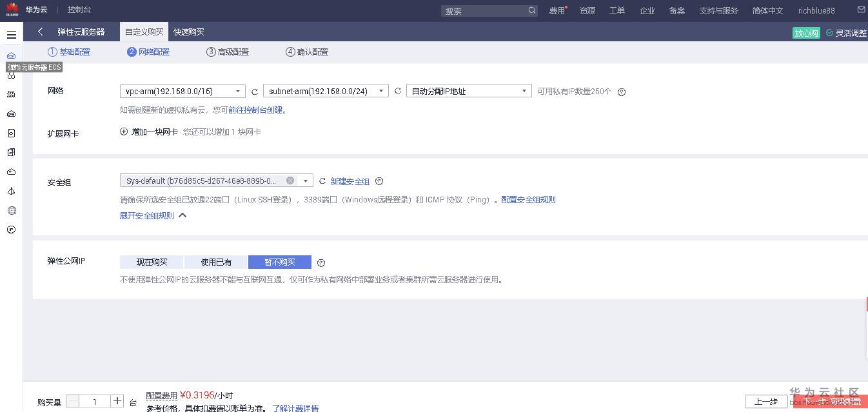Open the mail message icon in top bar
The height and width of the screenshot is (412, 868).
pos(861,10)
